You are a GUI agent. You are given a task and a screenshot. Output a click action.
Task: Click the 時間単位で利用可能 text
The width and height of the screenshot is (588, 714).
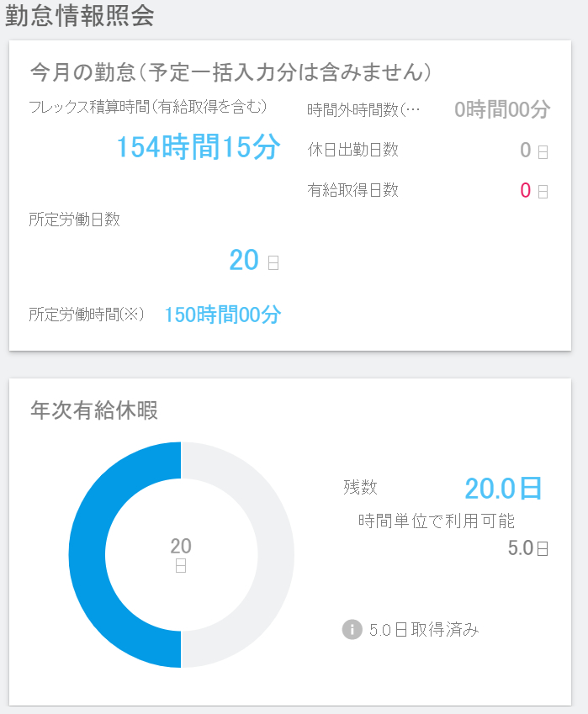437,521
